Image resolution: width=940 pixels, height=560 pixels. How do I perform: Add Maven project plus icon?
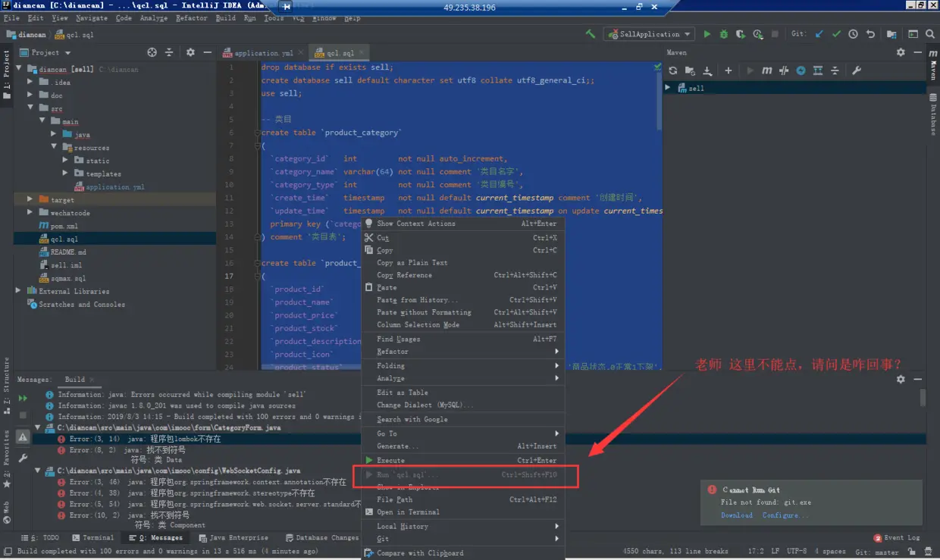click(728, 70)
